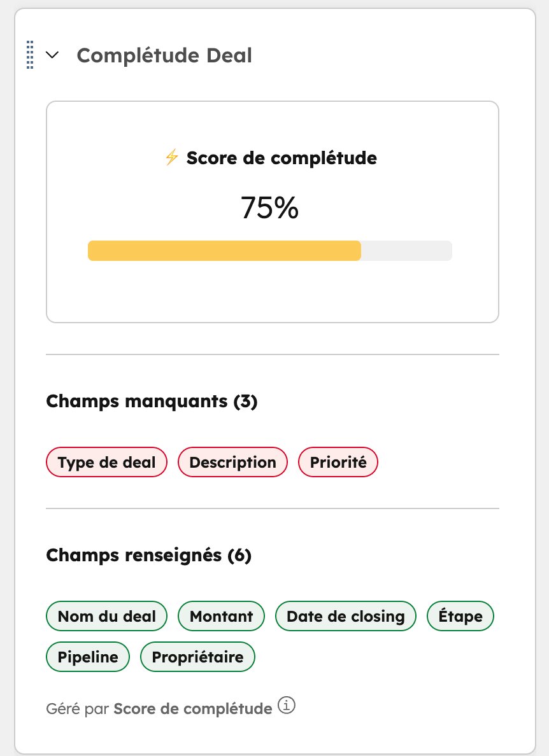The image size is (549, 756).
Task: Click the 'Score de complétude' box heading
Action: [281, 157]
